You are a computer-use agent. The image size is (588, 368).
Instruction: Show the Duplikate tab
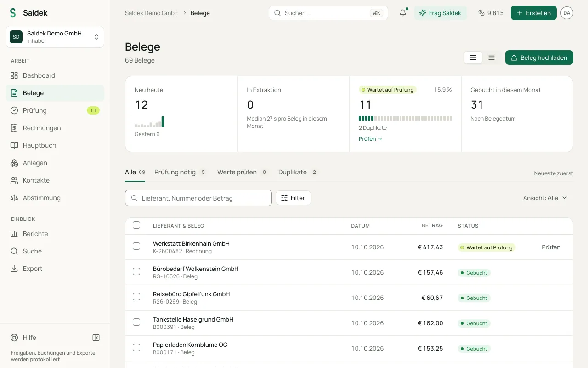tap(298, 172)
